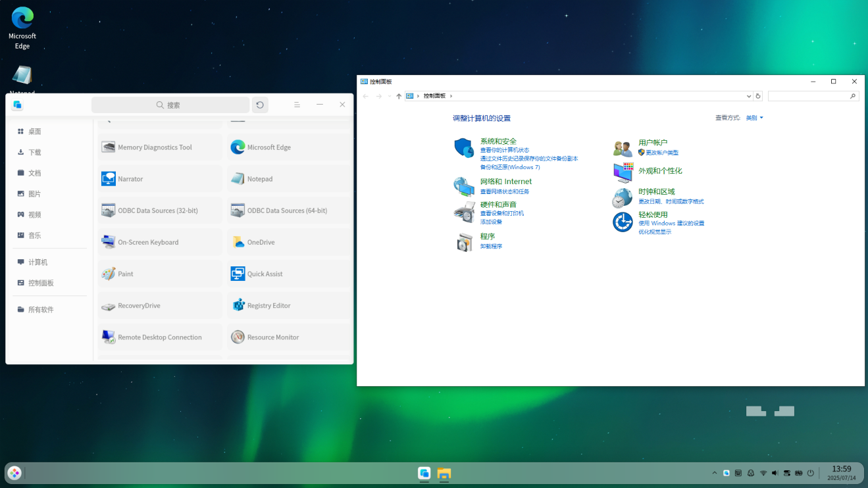Expand the 查看方式 类别 dropdown
The image size is (868, 488).
[755, 118]
